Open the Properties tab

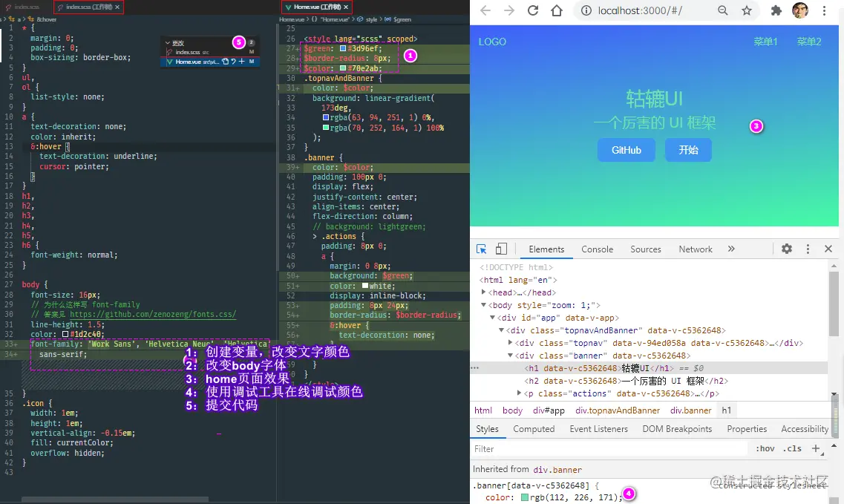click(747, 429)
